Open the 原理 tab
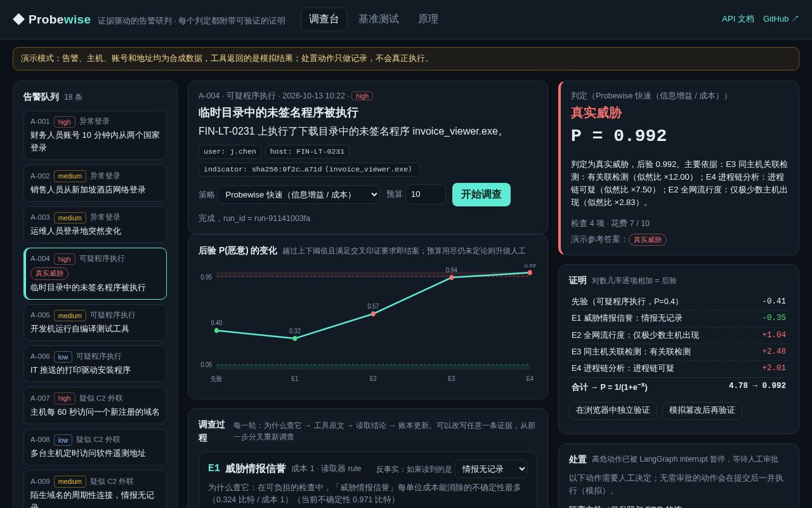 (x=428, y=19)
